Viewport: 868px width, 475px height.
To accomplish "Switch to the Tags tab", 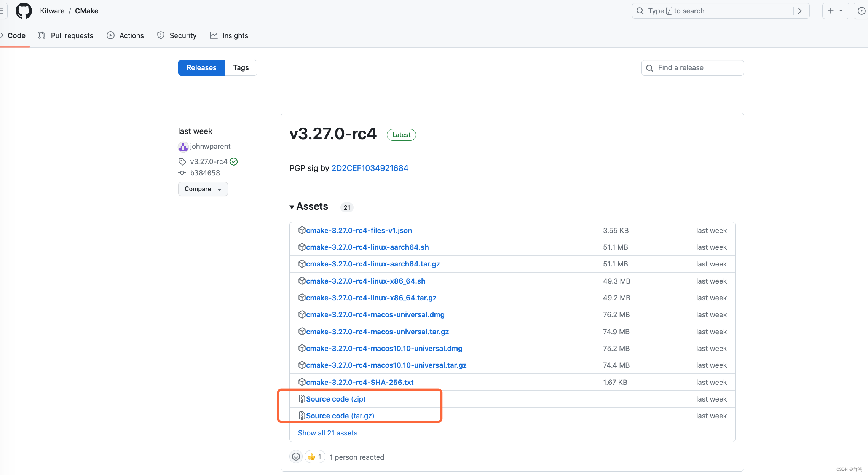I will (241, 68).
